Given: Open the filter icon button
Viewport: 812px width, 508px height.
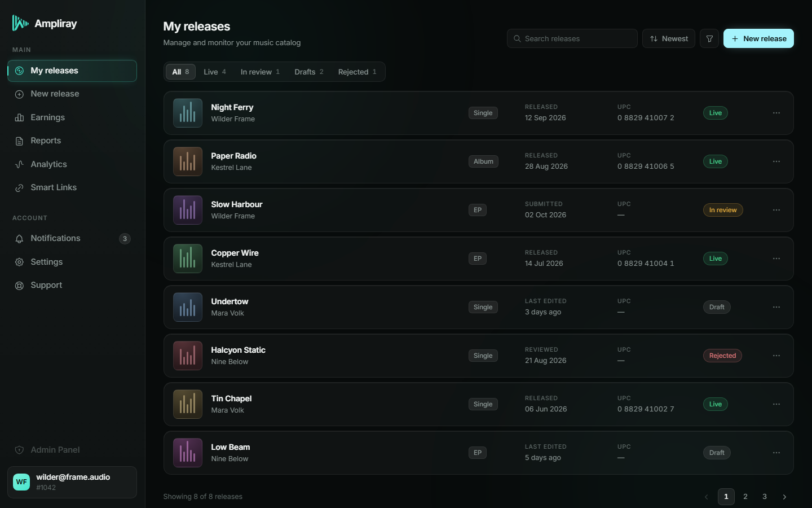Looking at the screenshot, I should point(709,38).
